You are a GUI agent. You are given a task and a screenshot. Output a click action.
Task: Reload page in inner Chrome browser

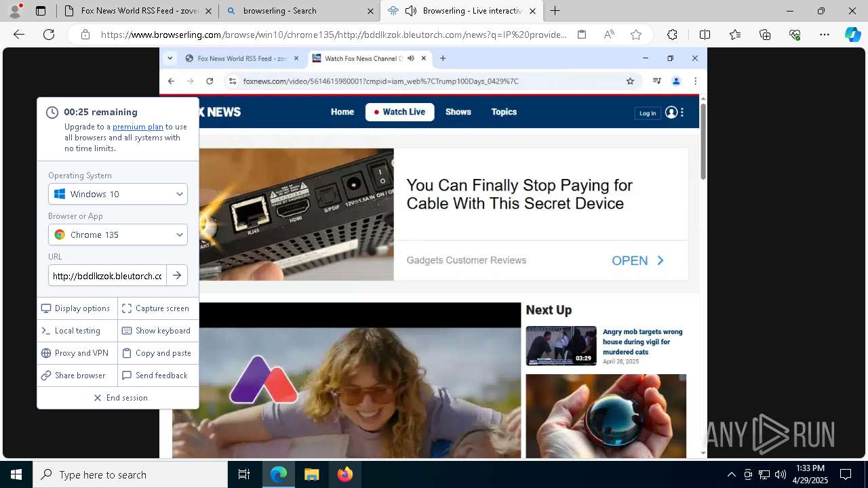[x=210, y=81]
